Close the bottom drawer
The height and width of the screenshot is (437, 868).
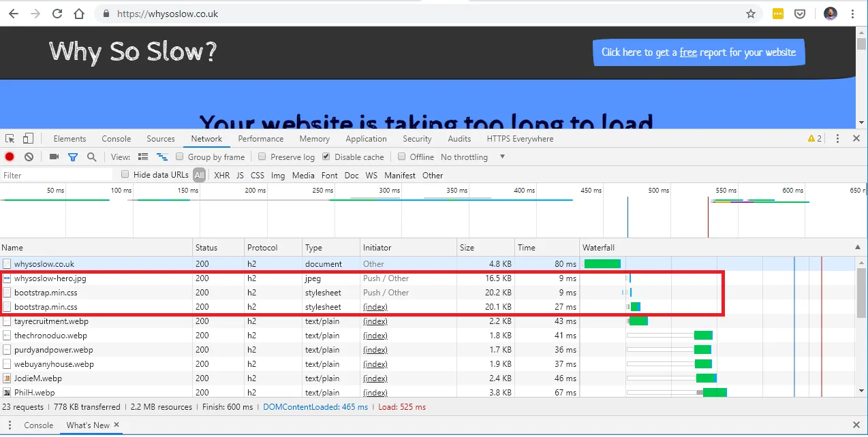[856, 425]
